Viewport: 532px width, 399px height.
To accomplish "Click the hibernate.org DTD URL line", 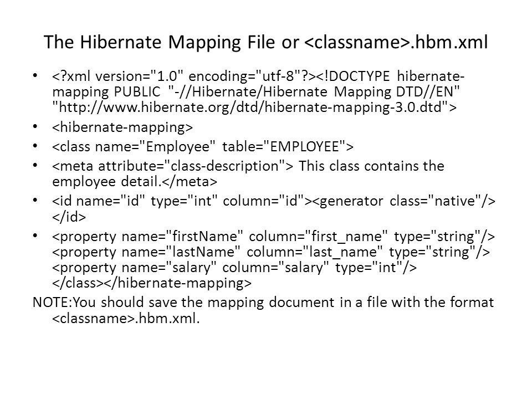I will click(254, 107).
